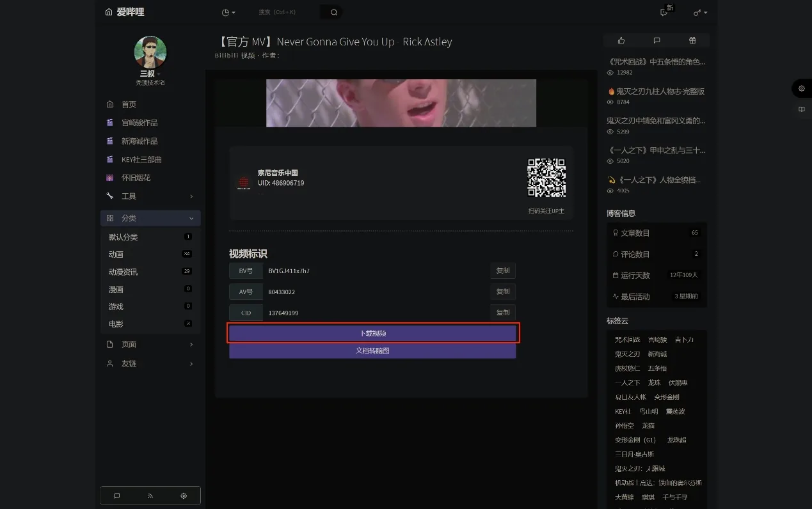Open the 《咒术回战》中五条悟的角色 article

coord(656,62)
